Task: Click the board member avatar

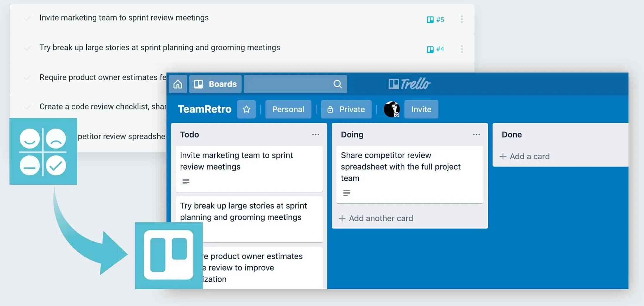Action: coord(392,109)
